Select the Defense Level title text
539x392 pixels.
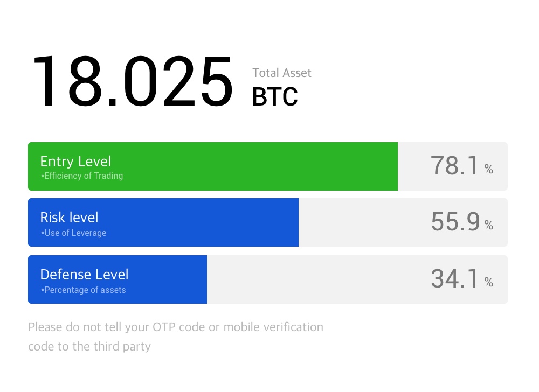(x=84, y=274)
